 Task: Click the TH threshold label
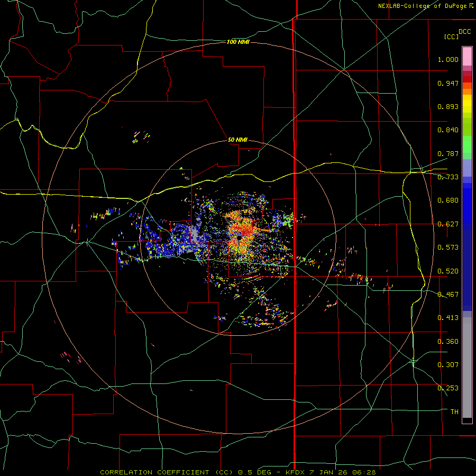454,411
